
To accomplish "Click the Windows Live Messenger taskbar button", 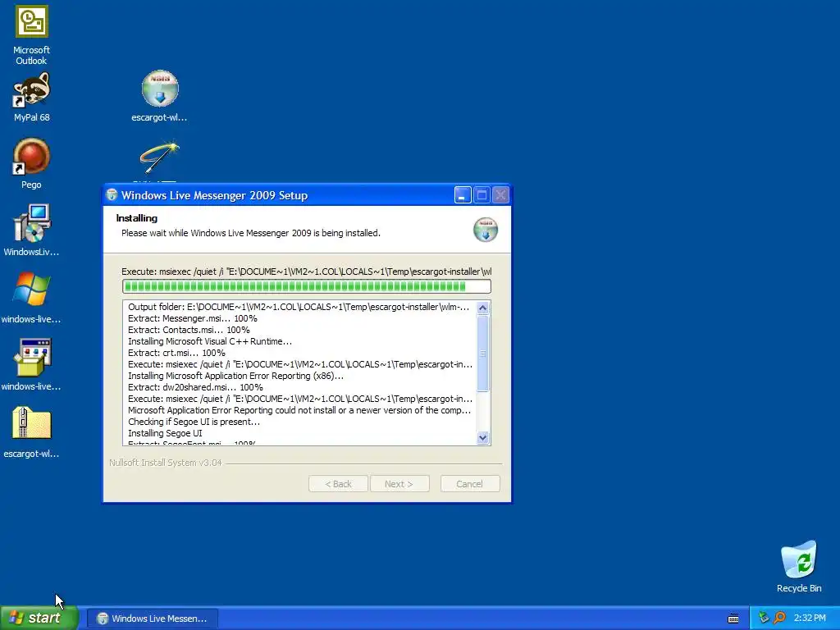I will 152,619.
